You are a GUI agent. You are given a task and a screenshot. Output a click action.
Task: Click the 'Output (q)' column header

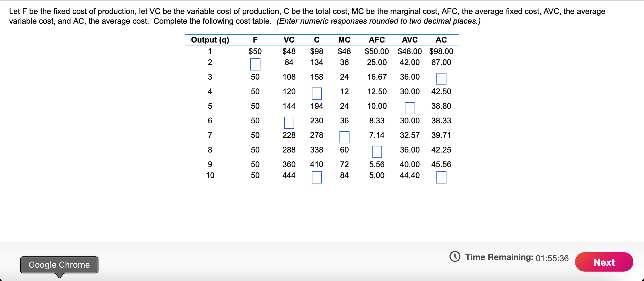(210, 40)
